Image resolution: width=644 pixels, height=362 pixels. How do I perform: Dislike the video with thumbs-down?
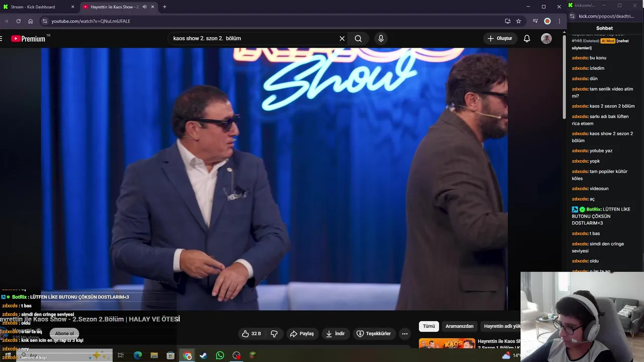pos(274,333)
